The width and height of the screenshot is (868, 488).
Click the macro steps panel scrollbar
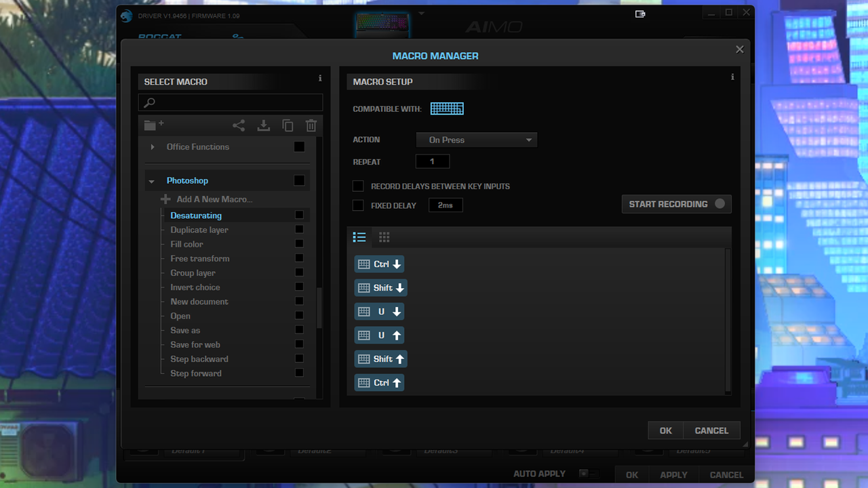click(728, 321)
